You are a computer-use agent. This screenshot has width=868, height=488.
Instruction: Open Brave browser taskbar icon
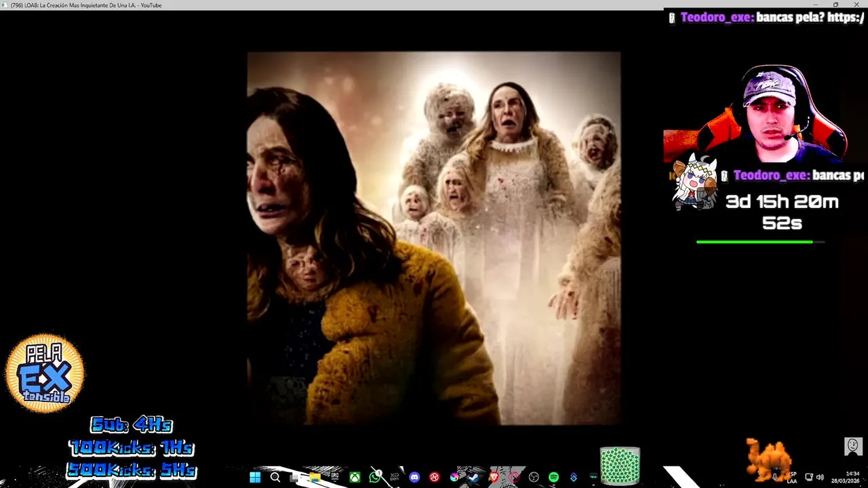(x=494, y=477)
